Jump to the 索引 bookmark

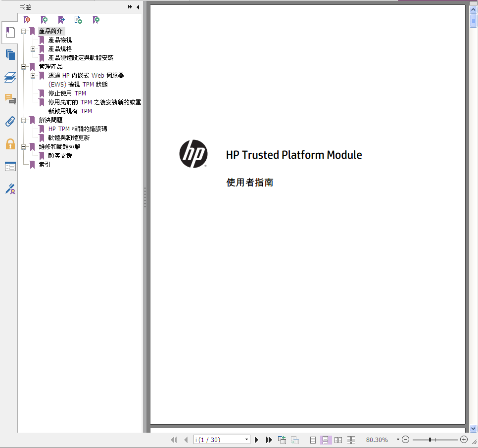point(45,165)
